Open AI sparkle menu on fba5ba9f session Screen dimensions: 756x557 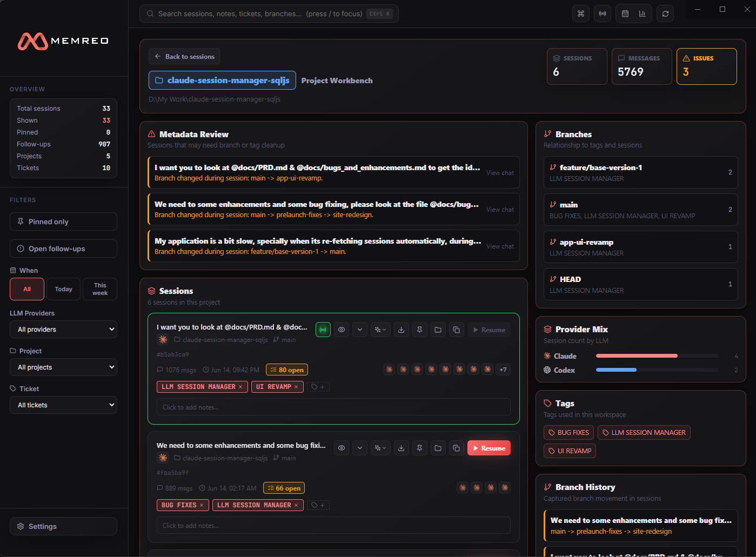tap(380, 448)
